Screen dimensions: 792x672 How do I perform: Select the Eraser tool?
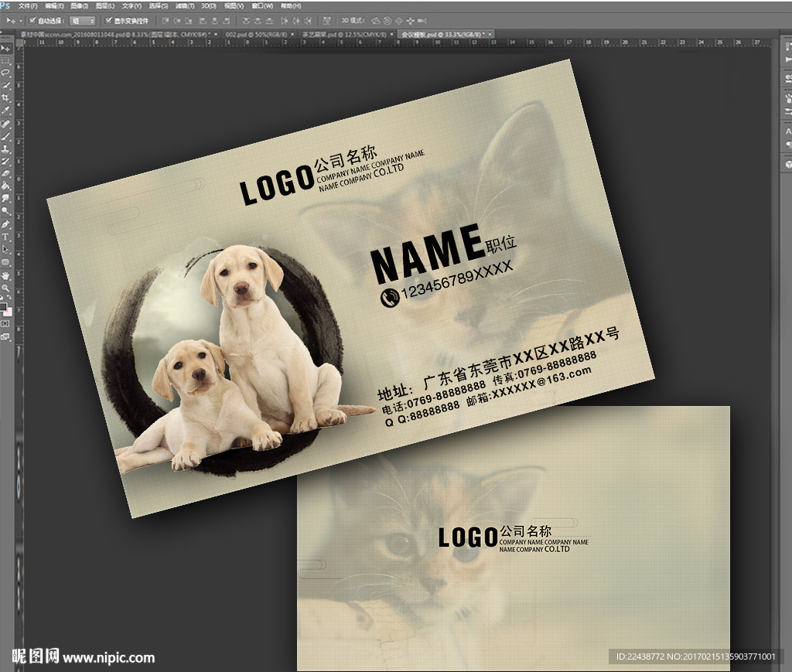pos(5,173)
